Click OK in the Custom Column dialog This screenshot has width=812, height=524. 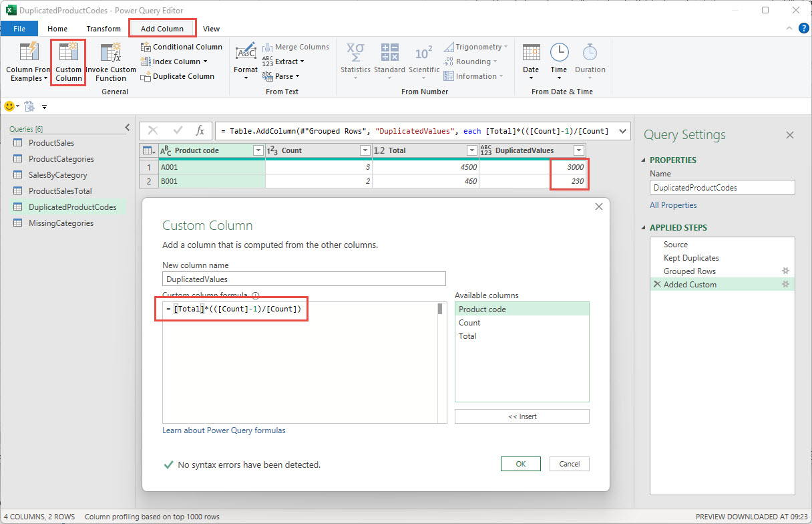click(x=520, y=463)
